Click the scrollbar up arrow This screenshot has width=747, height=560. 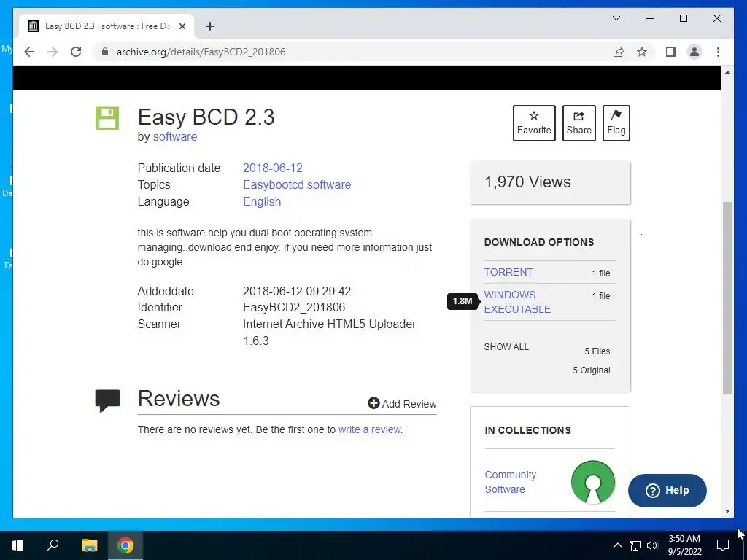click(727, 72)
